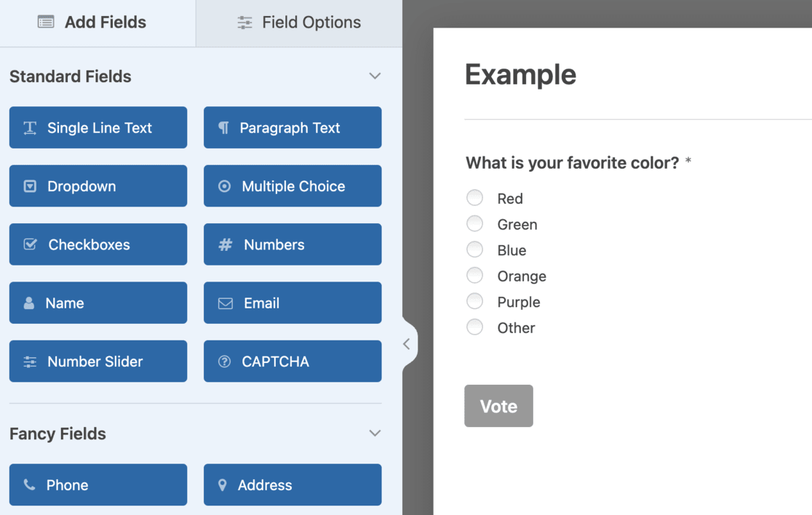Click the Example form title

pyautogui.click(x=520, y=73)
